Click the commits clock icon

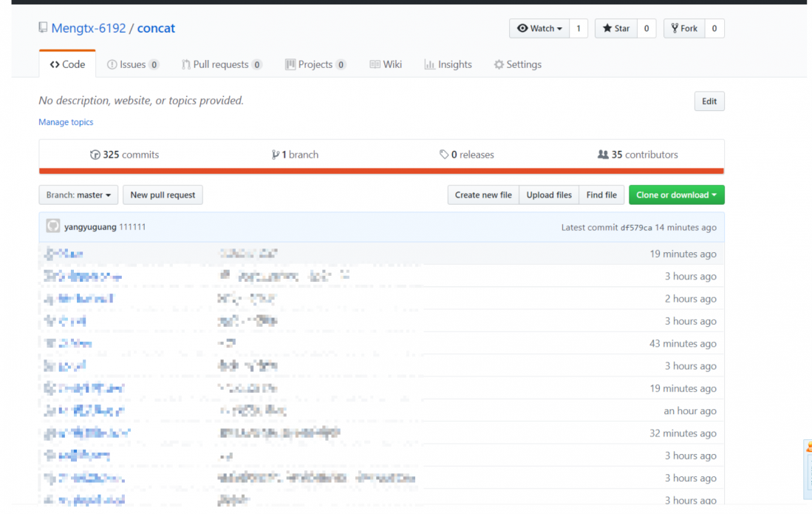pos(95,155)
